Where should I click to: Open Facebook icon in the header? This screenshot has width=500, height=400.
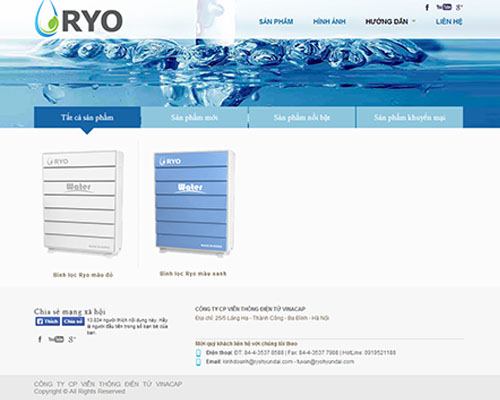click(427, 7)
